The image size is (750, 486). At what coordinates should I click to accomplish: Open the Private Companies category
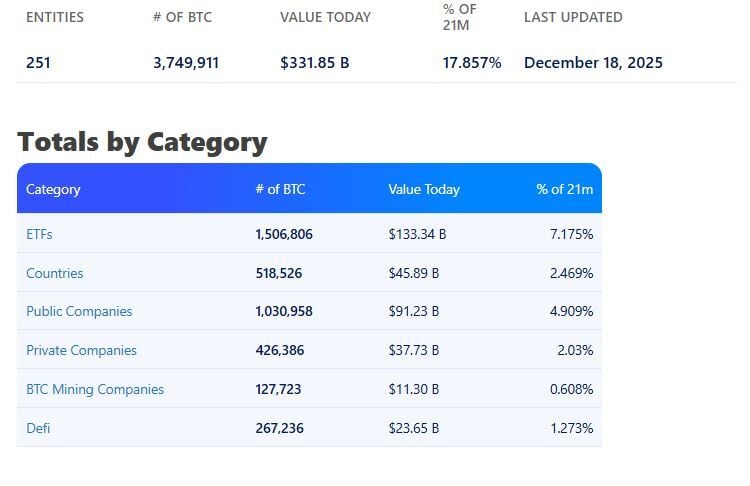pyautogui.click(x=81, y=350)
